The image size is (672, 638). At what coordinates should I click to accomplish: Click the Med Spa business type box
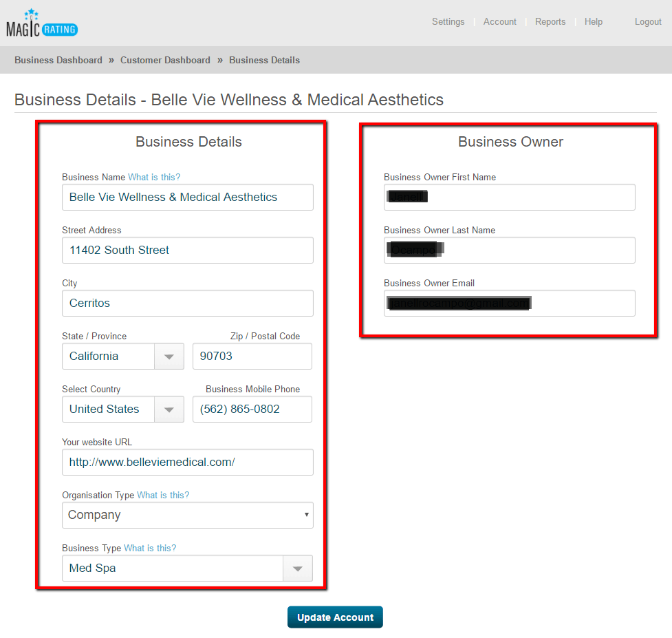(x=173, y=568)
